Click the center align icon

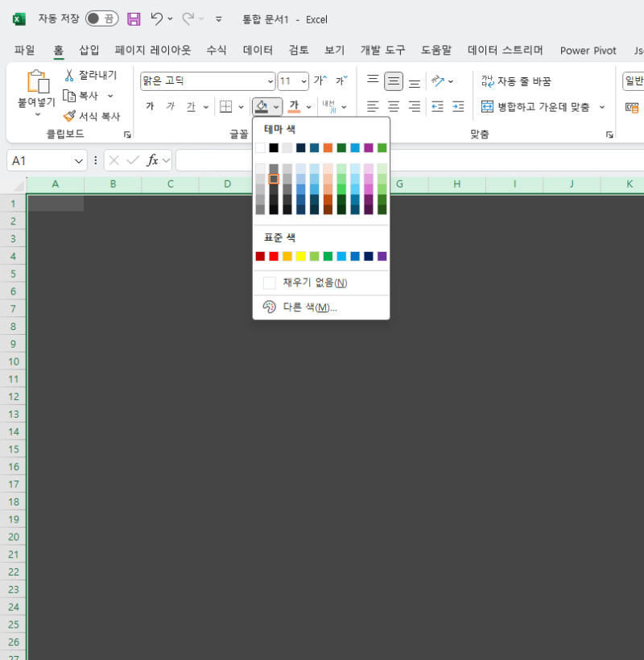[394, 106]
